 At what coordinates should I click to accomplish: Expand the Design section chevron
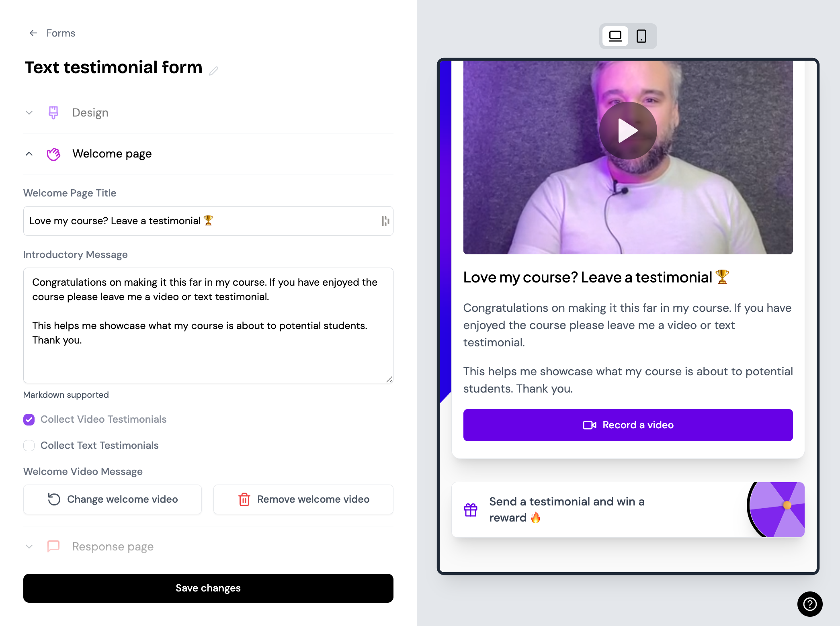point(29,113)
